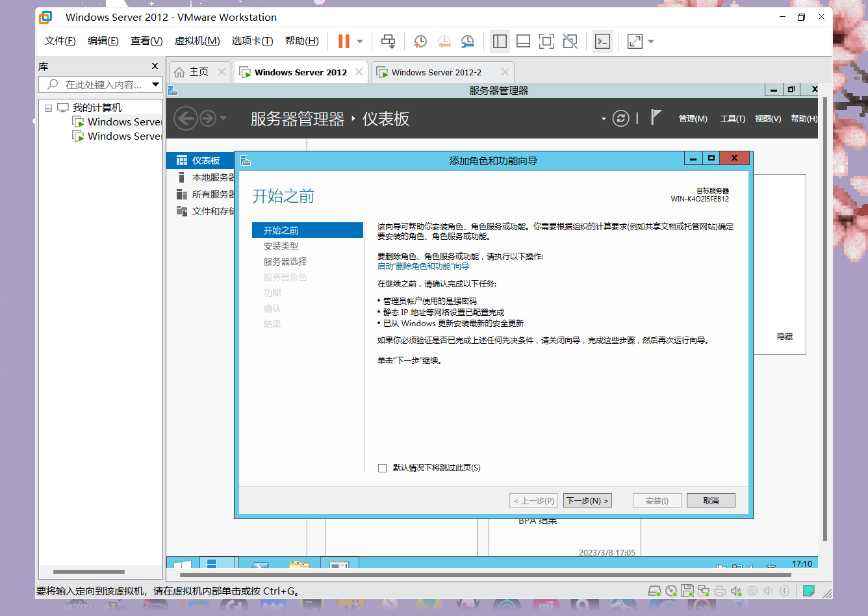Toggle the console view icon

[603, 42]
